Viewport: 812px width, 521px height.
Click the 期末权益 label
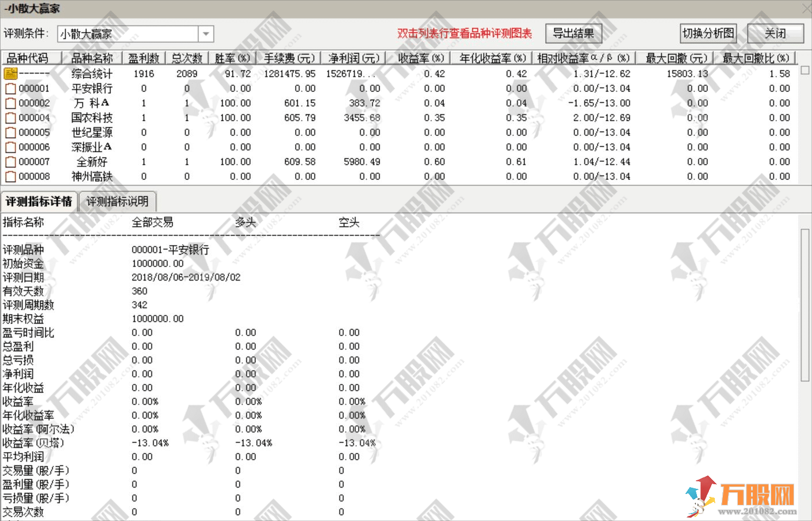coord(23,319)
